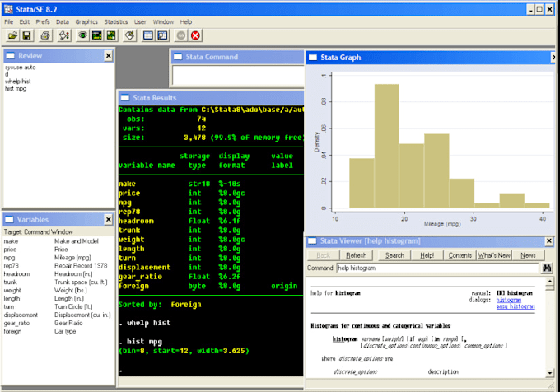Open the Data Browser toolbar icon

163,35
